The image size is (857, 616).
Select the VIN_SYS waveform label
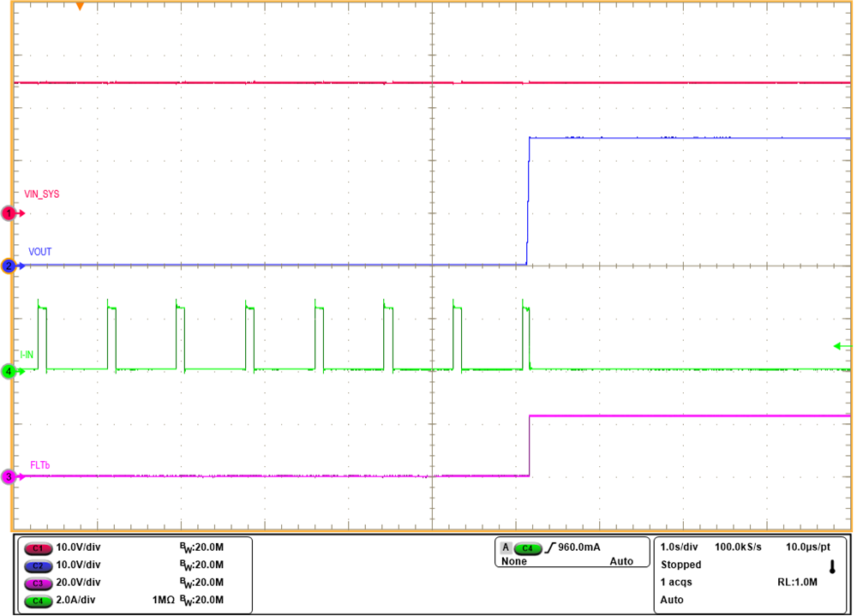(41, 194)
